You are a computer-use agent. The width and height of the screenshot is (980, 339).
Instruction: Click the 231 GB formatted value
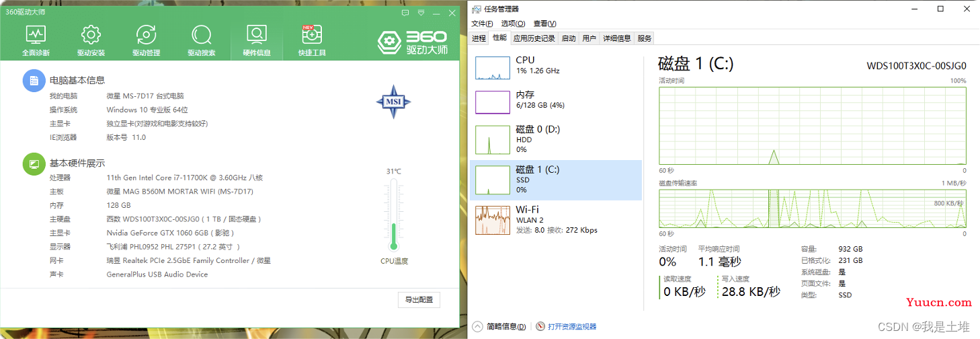coord(850,260)
